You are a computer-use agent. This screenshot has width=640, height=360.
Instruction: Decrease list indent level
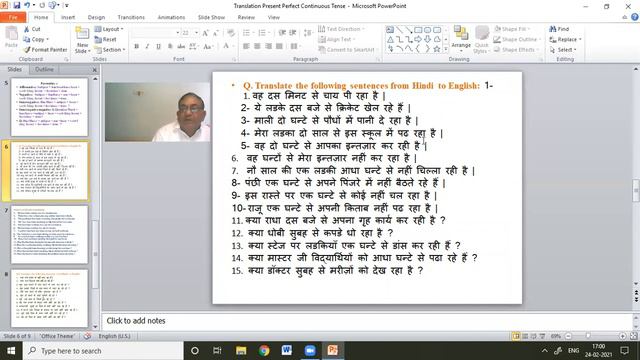282,33
